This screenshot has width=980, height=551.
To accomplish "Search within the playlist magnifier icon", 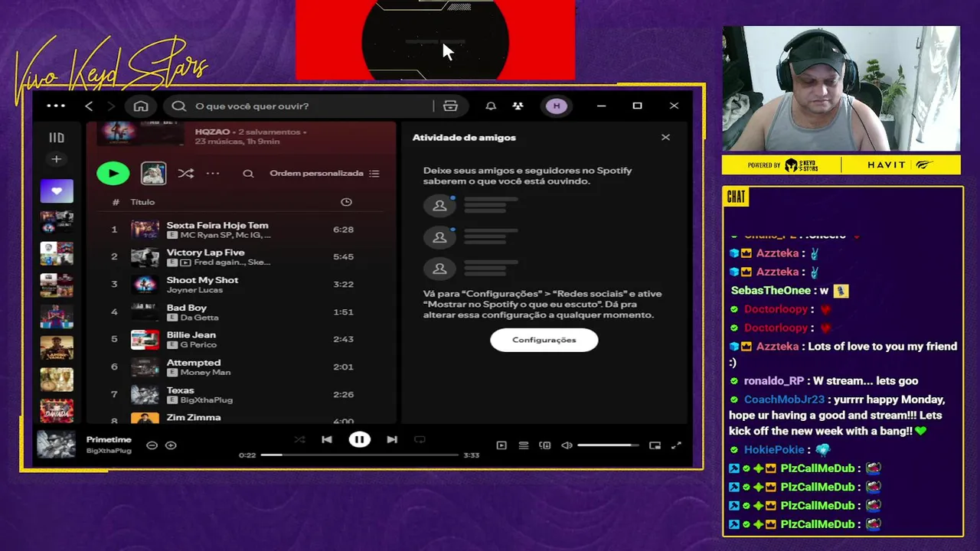I will click(248, 174).
